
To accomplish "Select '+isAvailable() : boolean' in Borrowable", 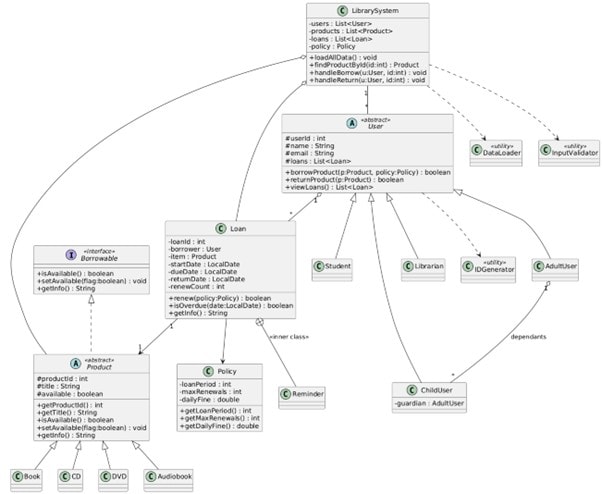I will click(x=75, y=274).
